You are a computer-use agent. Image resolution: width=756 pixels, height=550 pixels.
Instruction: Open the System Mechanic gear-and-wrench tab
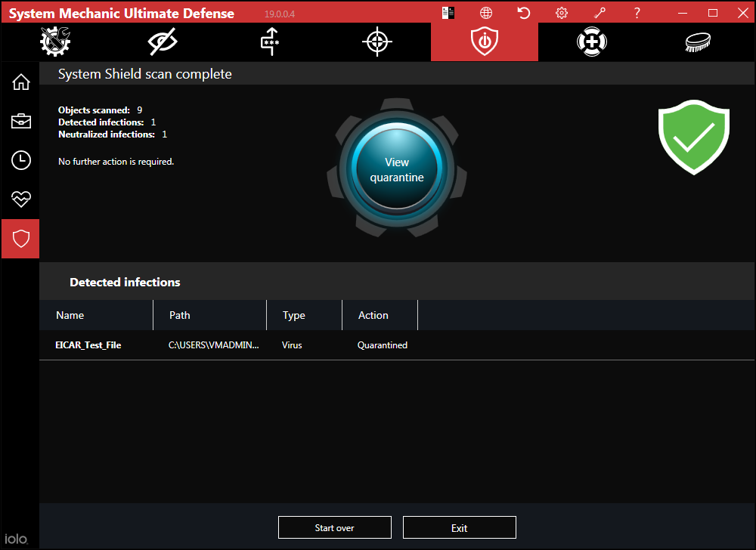click(x=55, y=42)
